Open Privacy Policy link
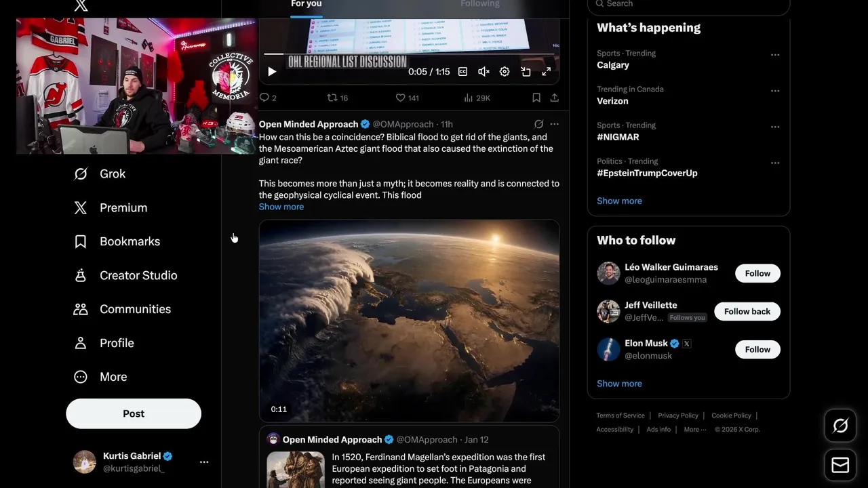This screenshot has height=488, width=868. (678, 415)
